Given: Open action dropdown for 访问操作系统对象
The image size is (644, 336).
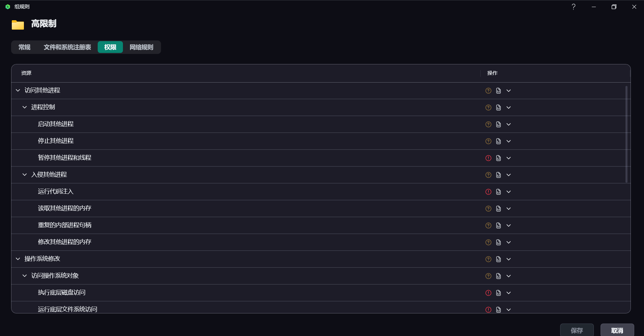Looking at the screenshot, I should click(509, 276).
